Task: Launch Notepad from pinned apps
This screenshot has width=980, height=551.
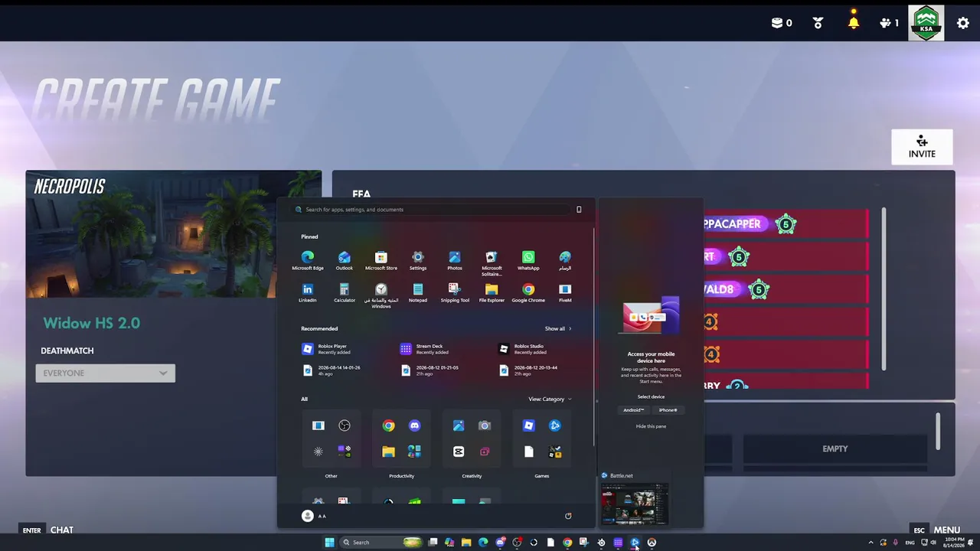Action: click(x=417, y=293)
